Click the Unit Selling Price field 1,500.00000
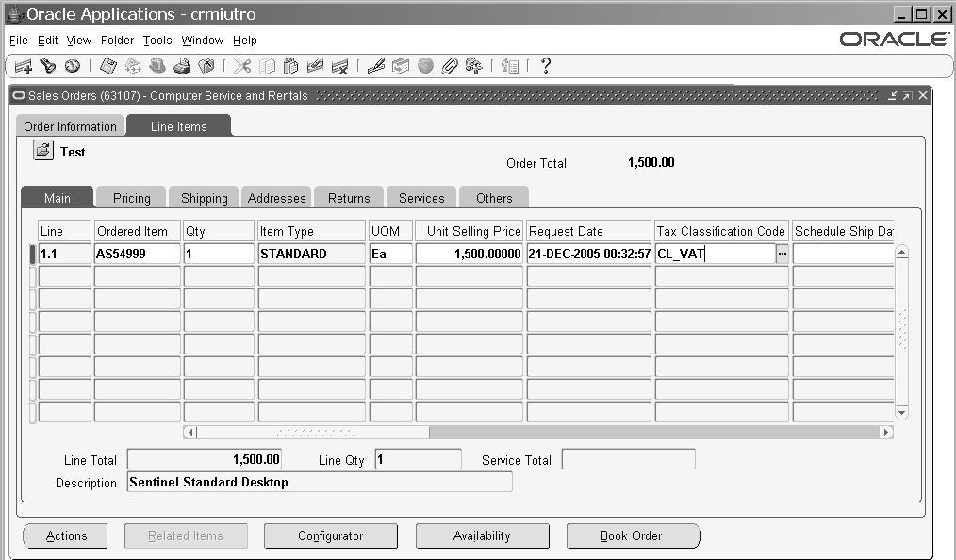Image resolution: width=956 pixels, height=560 pixels. [x=469, y=254]
